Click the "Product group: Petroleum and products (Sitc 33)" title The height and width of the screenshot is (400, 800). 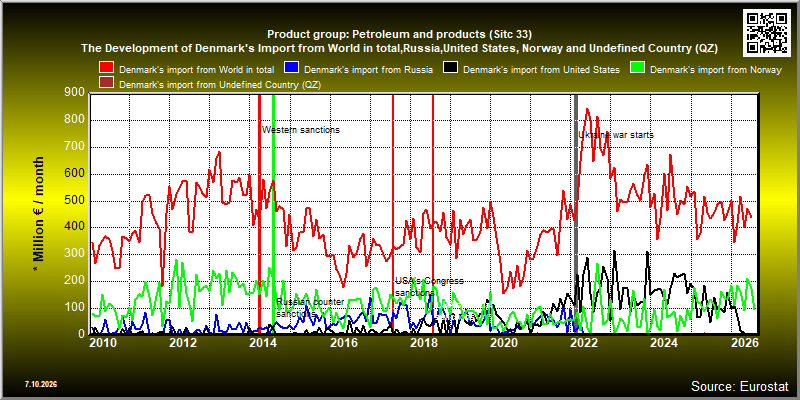point(399,35)
